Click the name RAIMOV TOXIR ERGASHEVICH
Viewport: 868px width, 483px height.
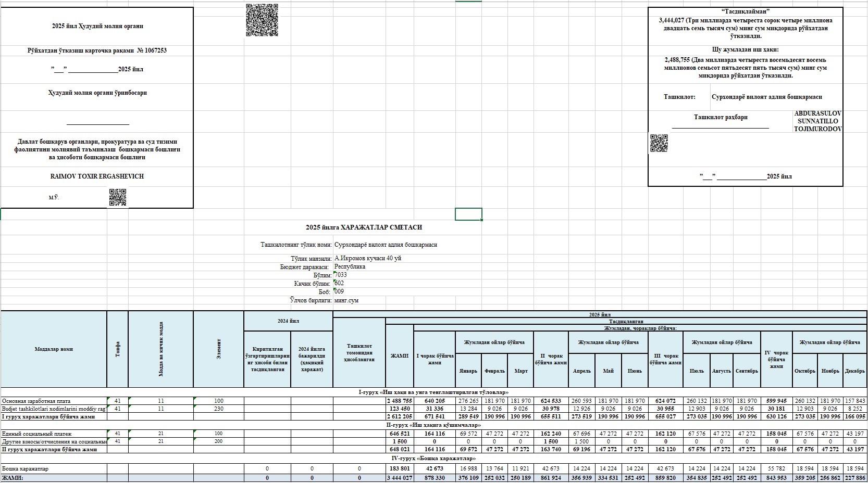[x=97, y=176]
